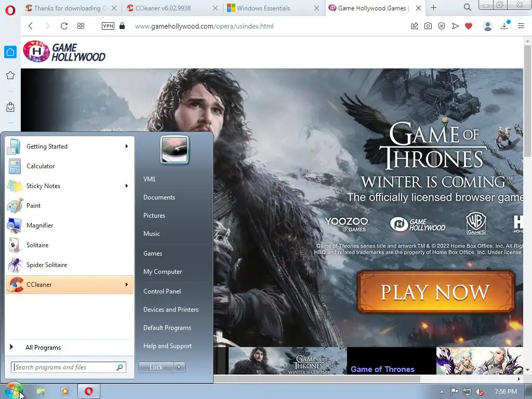Open the ad blocker shield icon
The image size is (532, 399).
pyautogui.click(x=442, y=26)
